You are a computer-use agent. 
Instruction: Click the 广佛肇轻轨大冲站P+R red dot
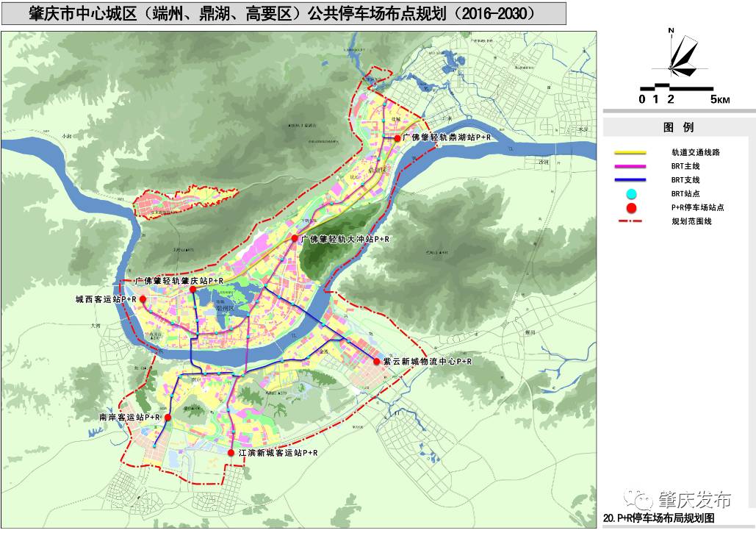294,239
